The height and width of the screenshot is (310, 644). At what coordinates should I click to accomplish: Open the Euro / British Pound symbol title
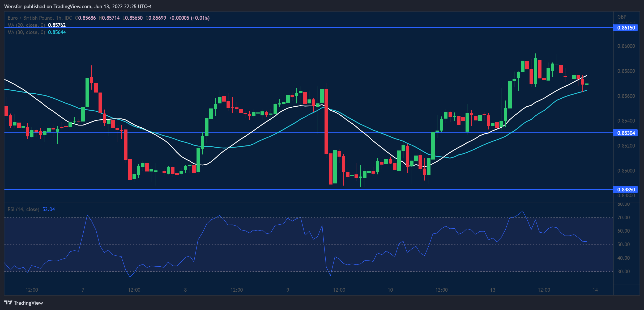30,18
